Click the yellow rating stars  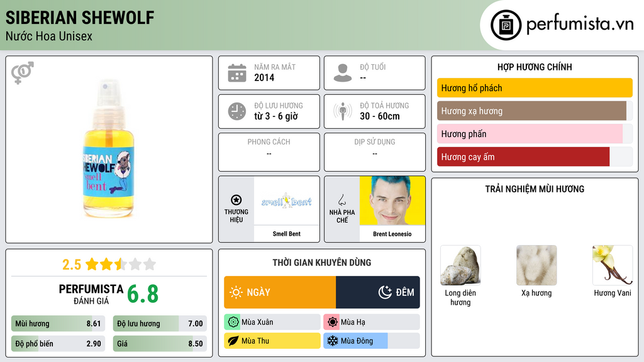click(x=121, y=264)
